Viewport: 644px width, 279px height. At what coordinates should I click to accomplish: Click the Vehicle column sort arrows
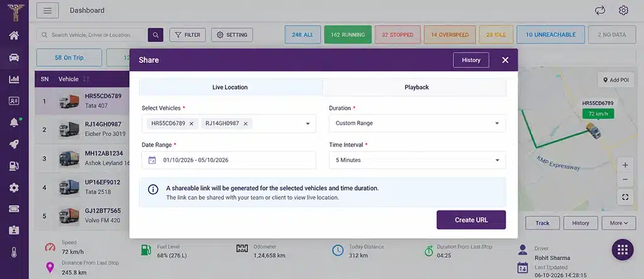click(x=86, y=79)
